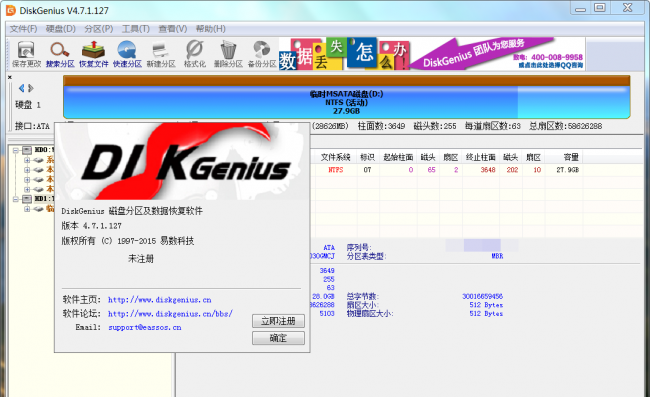The image size is (650, 397).
Task: Select the HD1 hard disk icon in tree
Action: coord(27,199)
